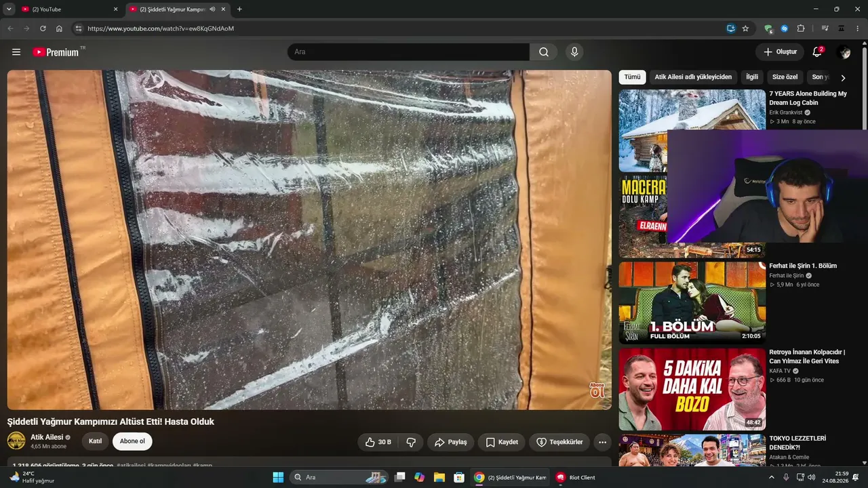Open the account avatar menu
The height and width of the screenshot is (488, 868).
[x=844, y=52]
